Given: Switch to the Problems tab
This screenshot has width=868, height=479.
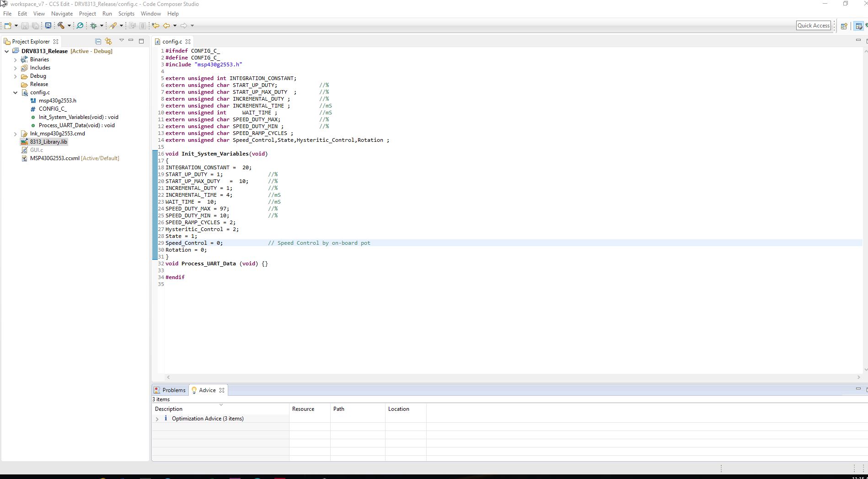Looking at the screenshot, I should coord(170,390).
